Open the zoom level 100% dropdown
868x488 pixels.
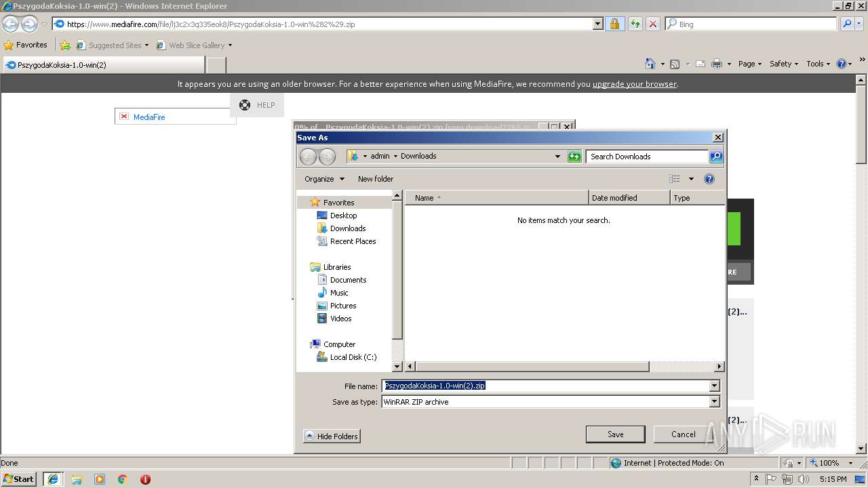point(850,463)
